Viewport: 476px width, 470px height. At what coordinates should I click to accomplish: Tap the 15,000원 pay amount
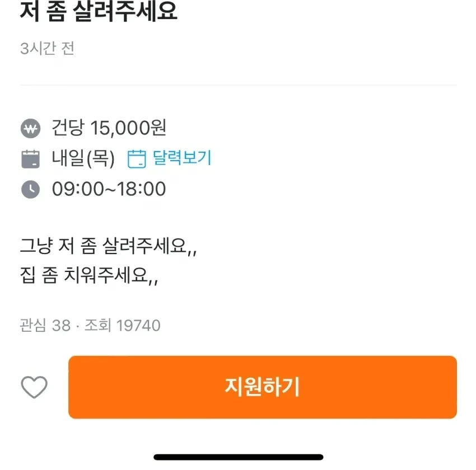click(x=128, y=129)
